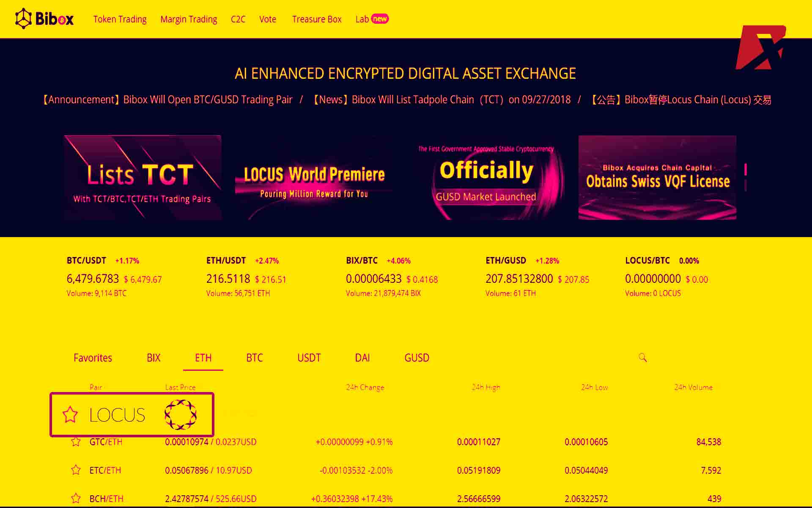Open the Swiss VQF License banner

657,178
